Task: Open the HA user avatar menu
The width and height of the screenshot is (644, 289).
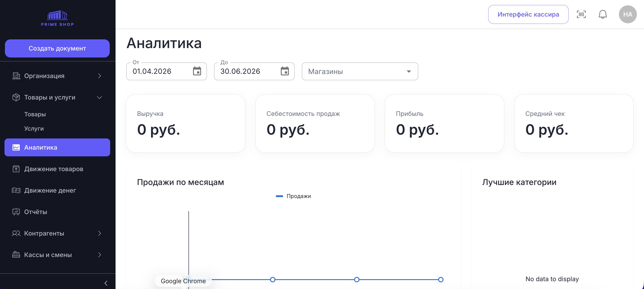Action: coord(627,14)
